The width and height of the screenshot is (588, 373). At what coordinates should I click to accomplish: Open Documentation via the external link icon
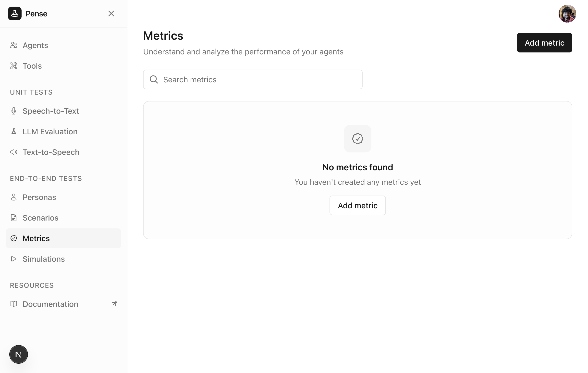pyautogui.click(x=114, y=304)
